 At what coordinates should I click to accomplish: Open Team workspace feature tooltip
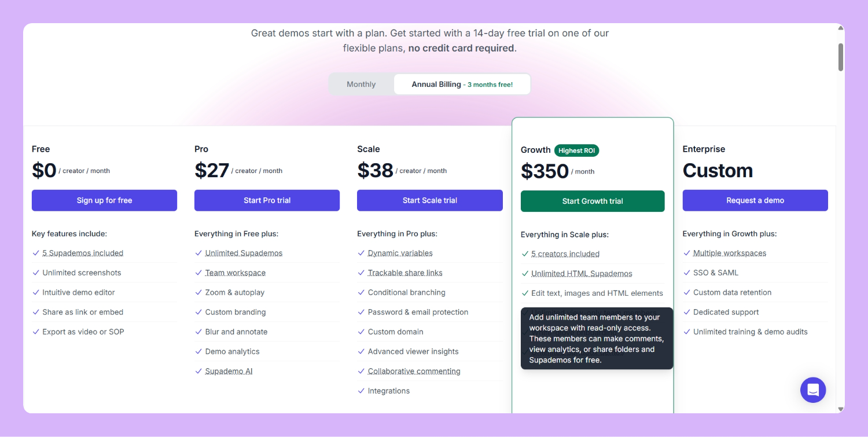click(235, 273)
